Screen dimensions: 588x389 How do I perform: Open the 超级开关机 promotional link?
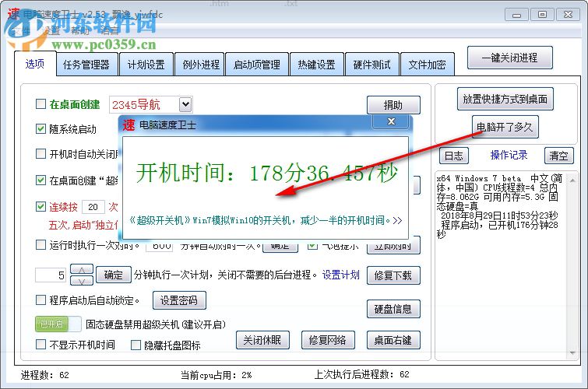[x=266, y=220]
